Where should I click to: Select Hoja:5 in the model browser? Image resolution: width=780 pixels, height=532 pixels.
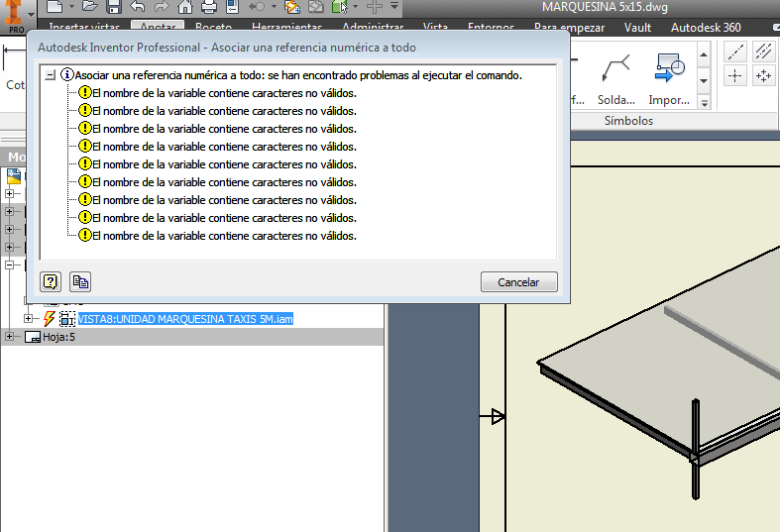(x=58, y=337)
